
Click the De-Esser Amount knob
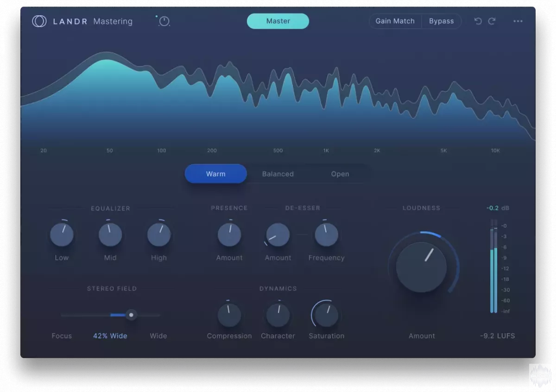coord(278,234)
